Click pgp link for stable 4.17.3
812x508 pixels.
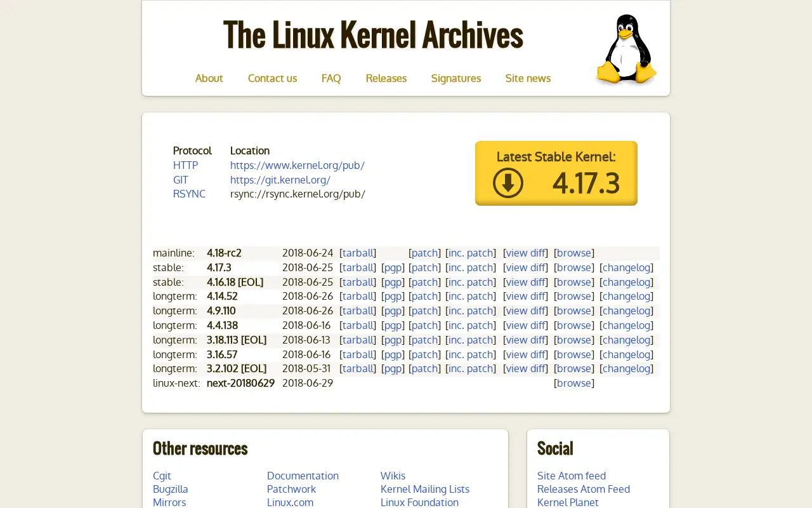click(393, 267)
